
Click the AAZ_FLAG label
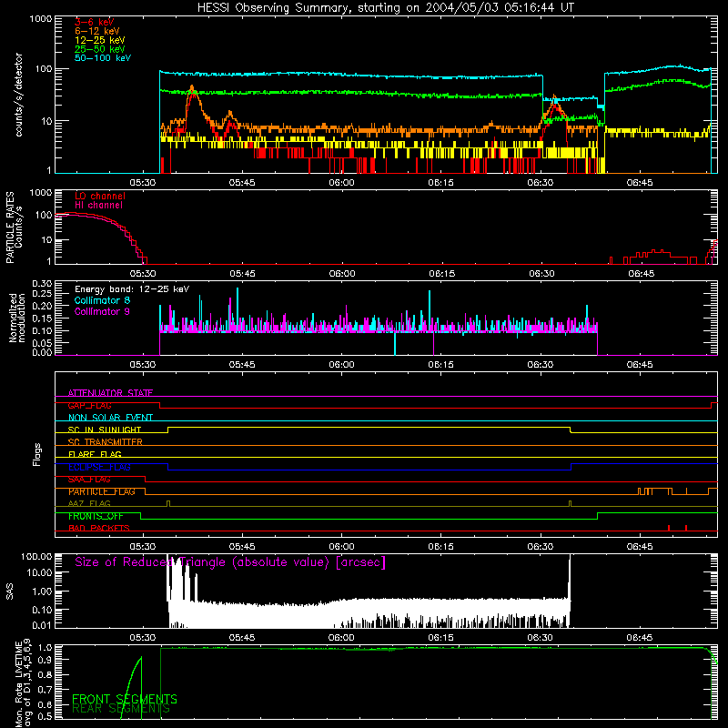pyautogui.click(x=89, y=503)
